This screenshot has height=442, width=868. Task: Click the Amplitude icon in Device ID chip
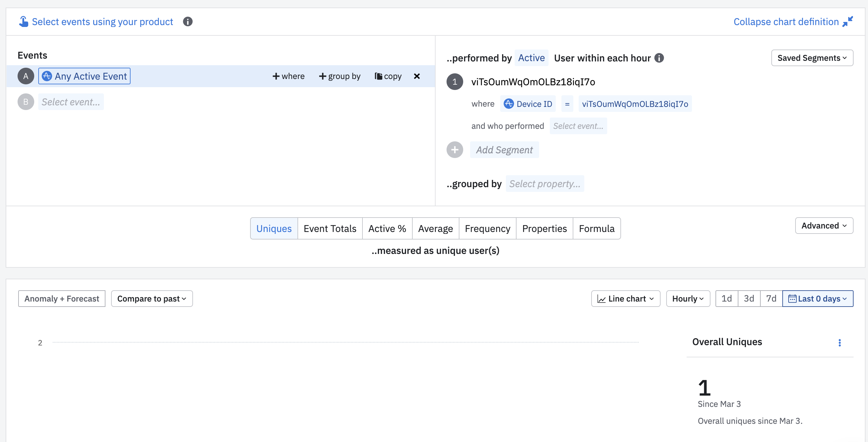(508, 104)
